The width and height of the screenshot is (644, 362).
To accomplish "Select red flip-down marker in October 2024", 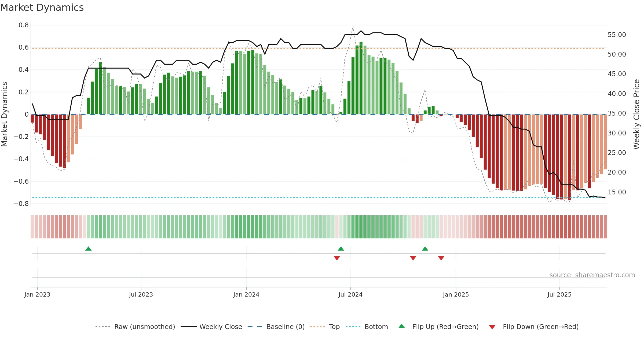I will tap(413, 258).
